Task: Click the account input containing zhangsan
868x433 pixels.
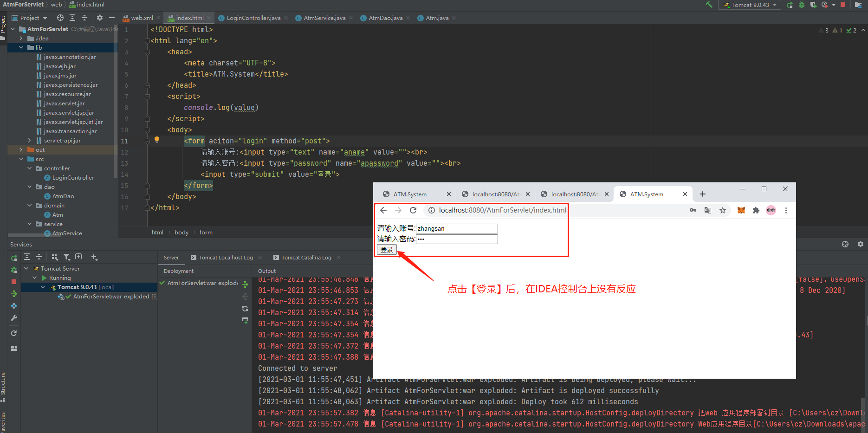Action: (457, 228)
